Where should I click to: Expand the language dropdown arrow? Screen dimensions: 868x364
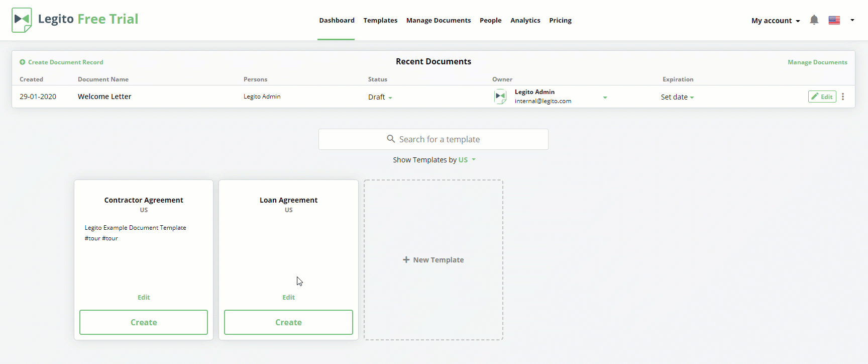852,20
